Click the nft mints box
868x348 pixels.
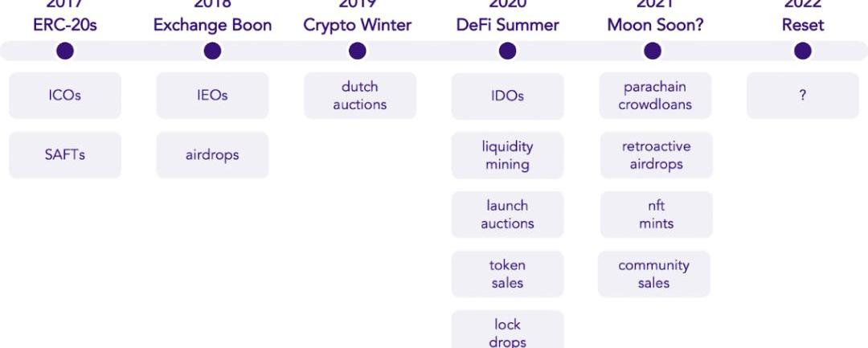coord(656,215)
